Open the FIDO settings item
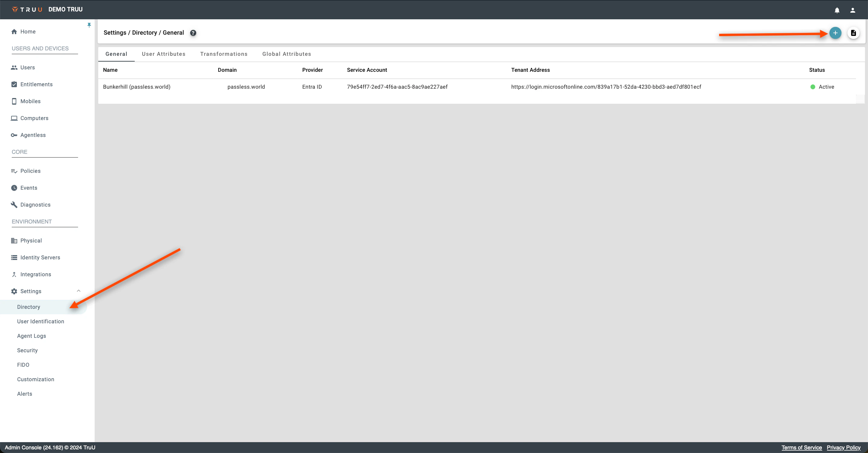The height and width of the screenshot is (453, 868). (x=23, y=365)
